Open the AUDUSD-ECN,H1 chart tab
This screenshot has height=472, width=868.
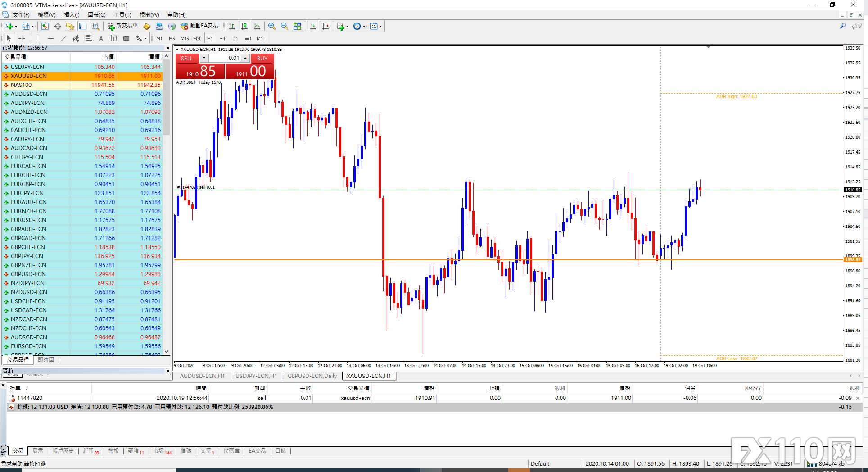pyautogui.click(x=202, y=376)
